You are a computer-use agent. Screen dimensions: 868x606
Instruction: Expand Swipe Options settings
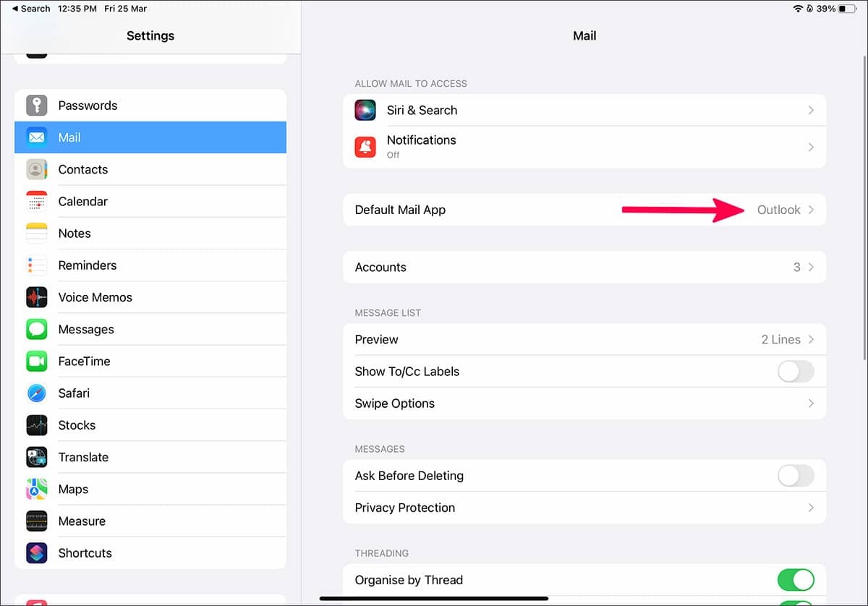[584, 403]
